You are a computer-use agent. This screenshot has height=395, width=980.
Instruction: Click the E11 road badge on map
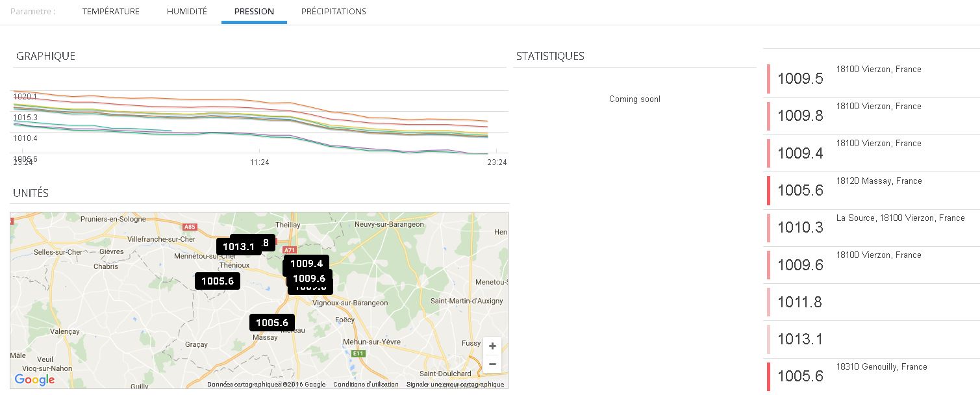(358, 353)
